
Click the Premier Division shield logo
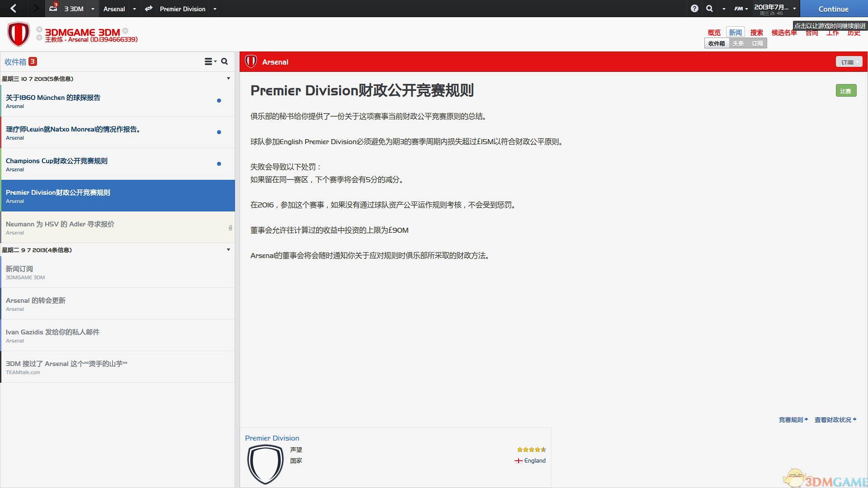(265, 464)
